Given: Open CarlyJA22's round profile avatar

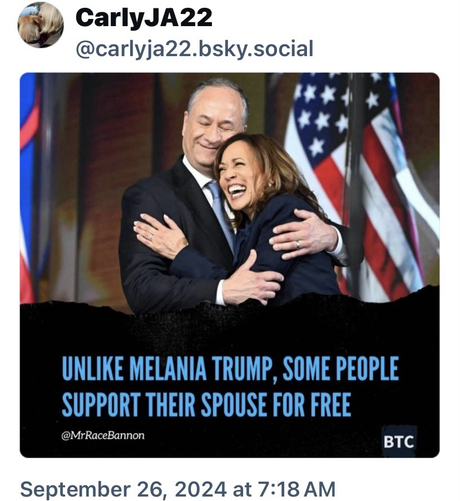Looking at the screenshot, I should [x=40, y=25].
